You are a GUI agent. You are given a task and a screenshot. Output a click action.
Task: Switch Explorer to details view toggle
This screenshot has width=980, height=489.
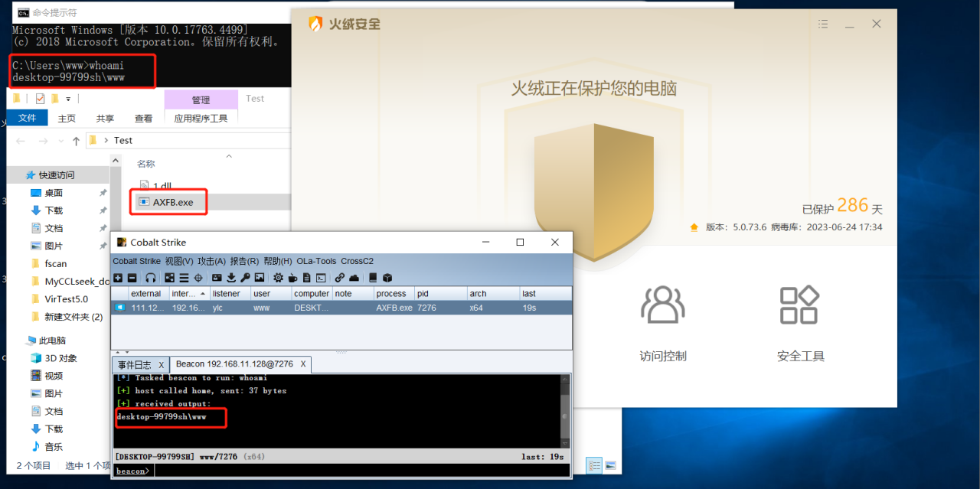(x=594, y=465)
